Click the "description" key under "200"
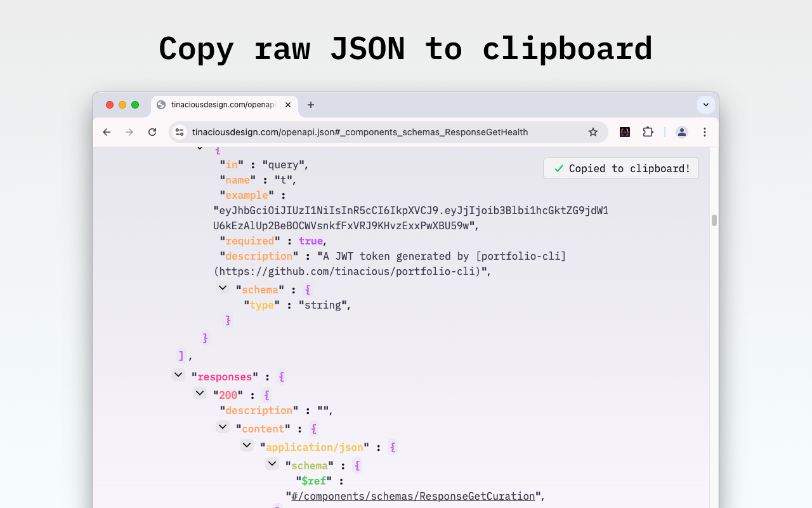This screenshot has height=508, width=812. (259, 410)
